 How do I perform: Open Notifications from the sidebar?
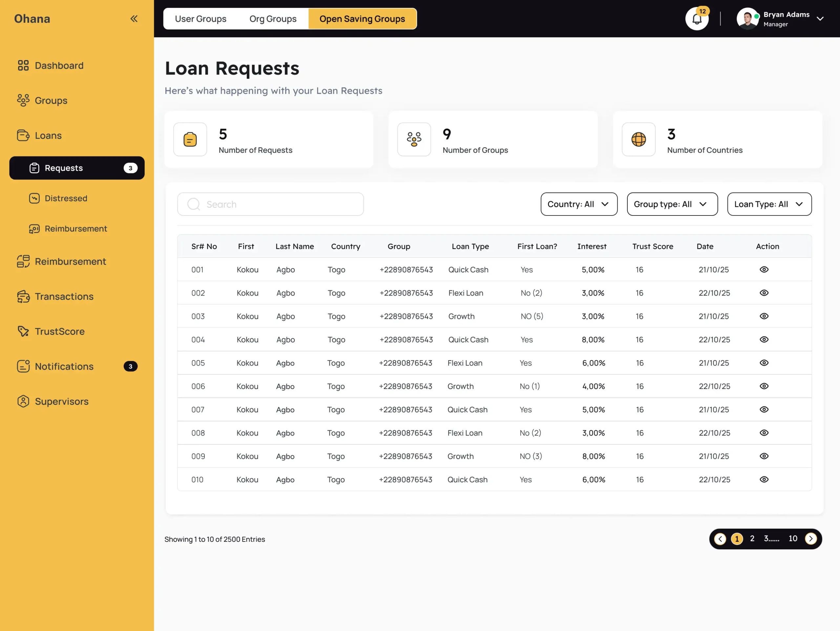pos(64,366)
